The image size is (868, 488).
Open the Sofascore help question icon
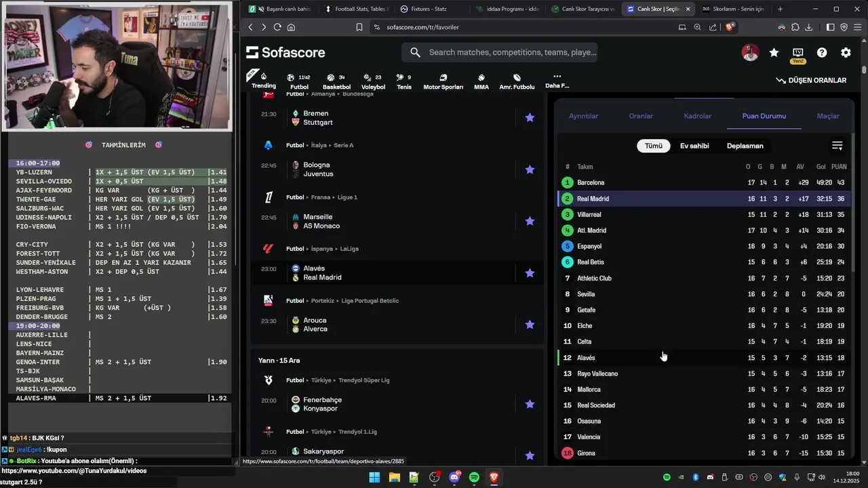[822, 52]
